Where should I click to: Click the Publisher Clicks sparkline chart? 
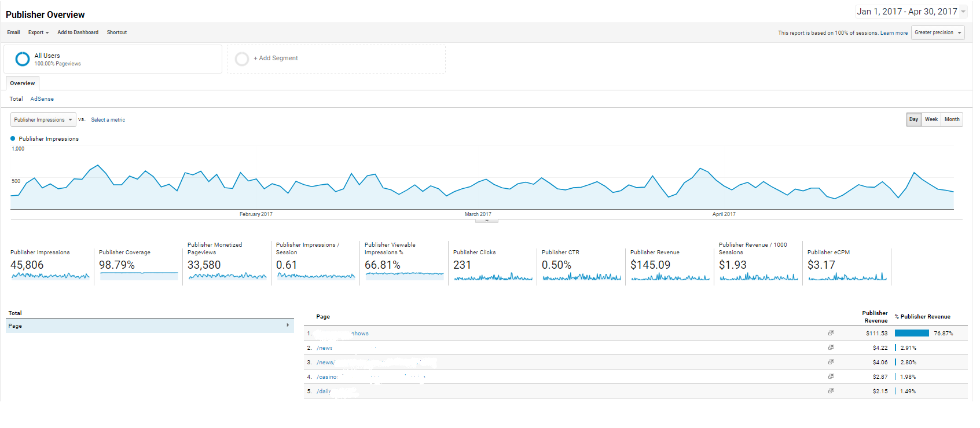(x=493, y=277)
